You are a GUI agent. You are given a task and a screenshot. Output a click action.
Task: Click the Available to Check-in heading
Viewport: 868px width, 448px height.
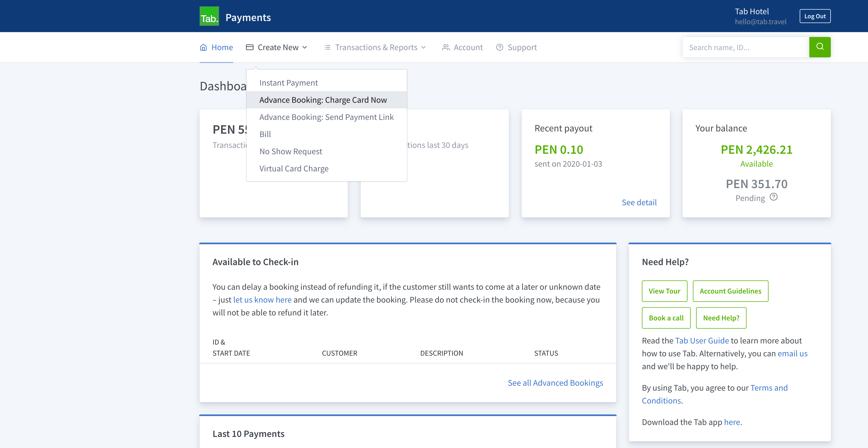click(x=255, y=262)
